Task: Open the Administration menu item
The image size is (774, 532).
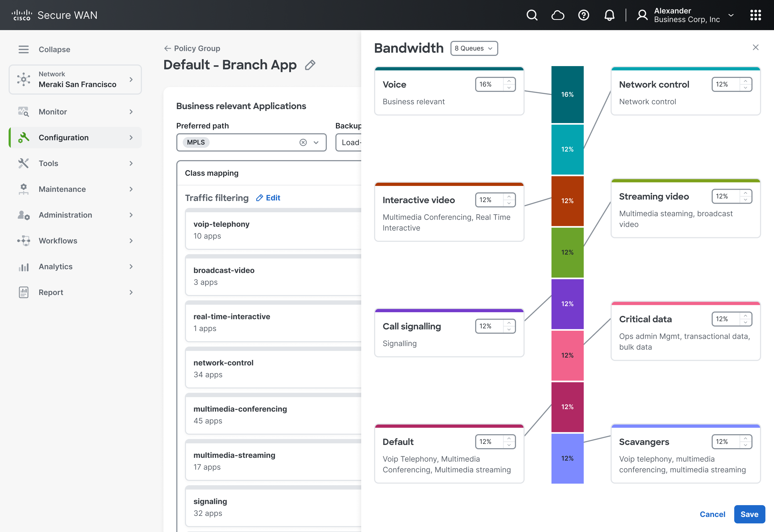Action: pos(75,215)
